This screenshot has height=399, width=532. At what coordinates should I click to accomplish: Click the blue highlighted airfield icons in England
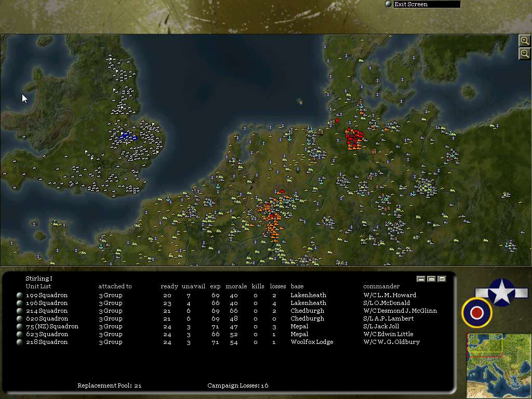[128, 136]
